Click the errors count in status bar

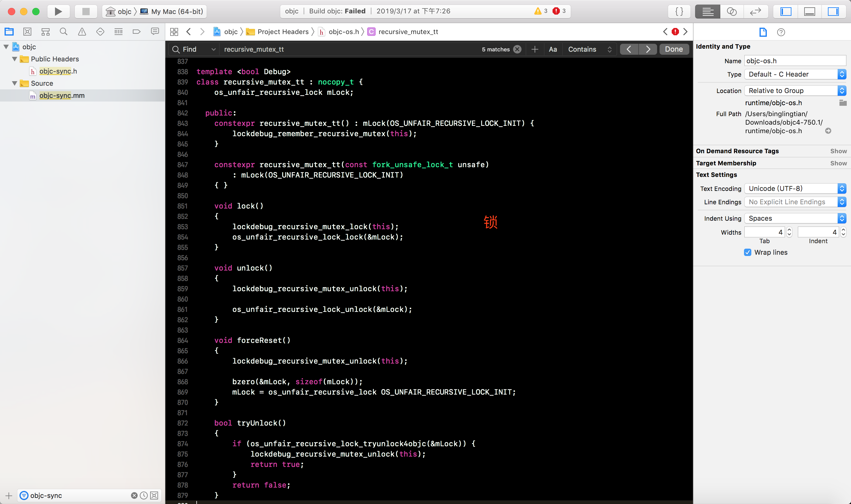pyautogui.click(x=559, y=11)
